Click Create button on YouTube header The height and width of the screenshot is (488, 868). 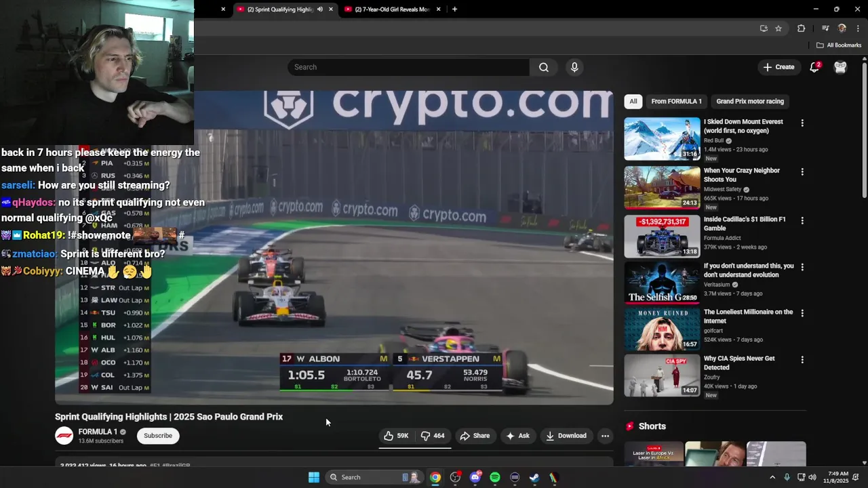[x=778, y=67]
